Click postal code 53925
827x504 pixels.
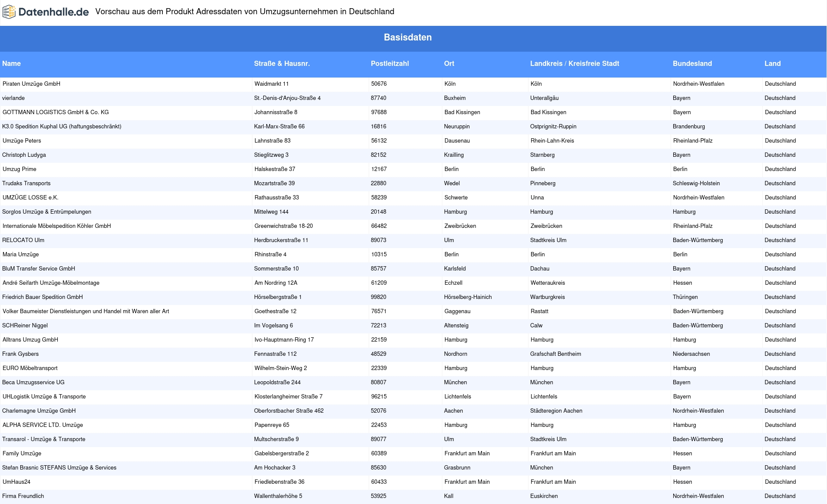click(x=379, y=496)
